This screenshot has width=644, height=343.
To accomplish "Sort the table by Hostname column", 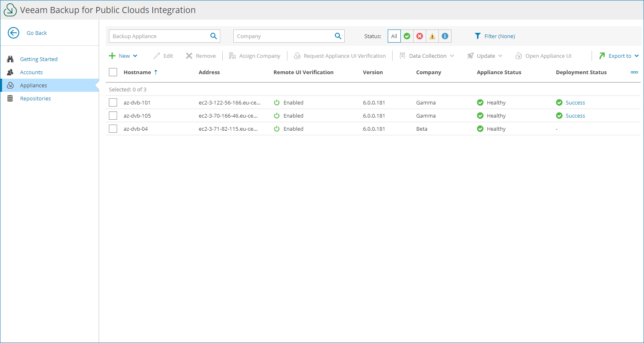I will point(138,72).
